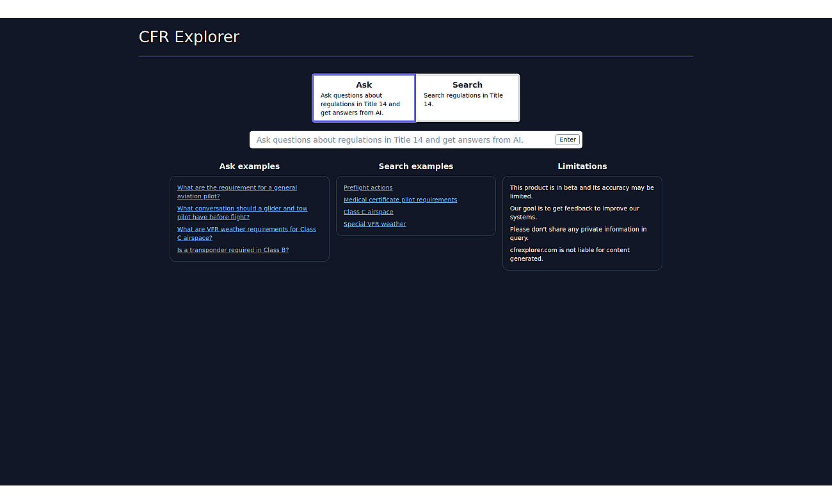Image resolution: width=832 pixels, height=504 pixels.
Task: Choose the Class B transponder question
Action: (x=233, y=250)
